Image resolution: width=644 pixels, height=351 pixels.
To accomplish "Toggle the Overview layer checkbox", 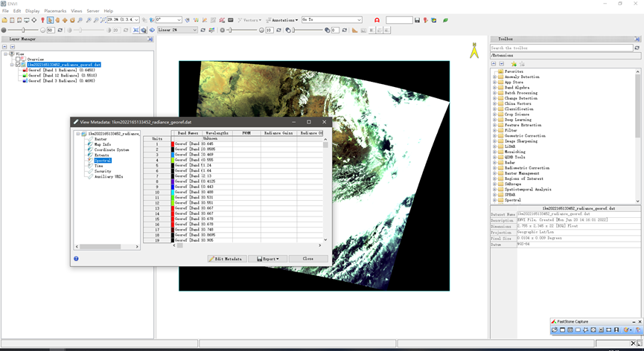I will click(x=18, y=59).
